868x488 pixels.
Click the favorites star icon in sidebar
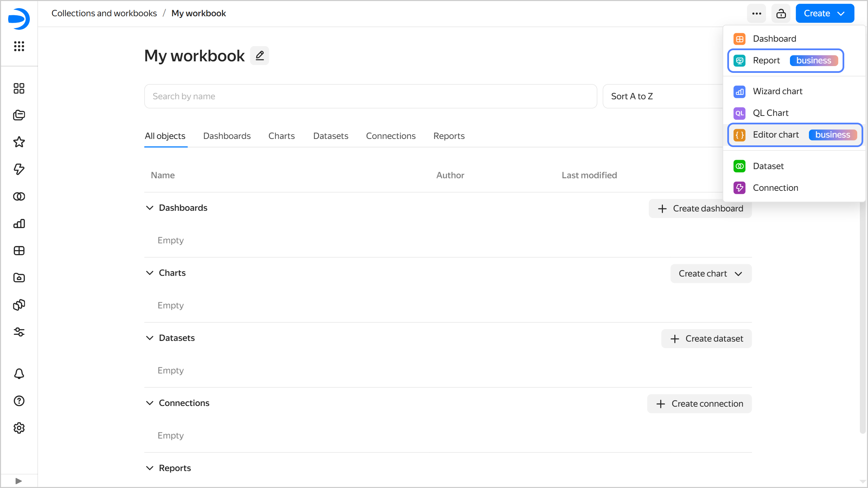[x=19, y=142]
